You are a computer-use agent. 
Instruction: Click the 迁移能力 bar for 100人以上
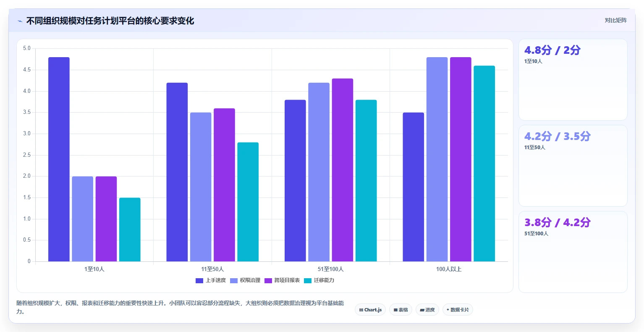pos(484,163)
